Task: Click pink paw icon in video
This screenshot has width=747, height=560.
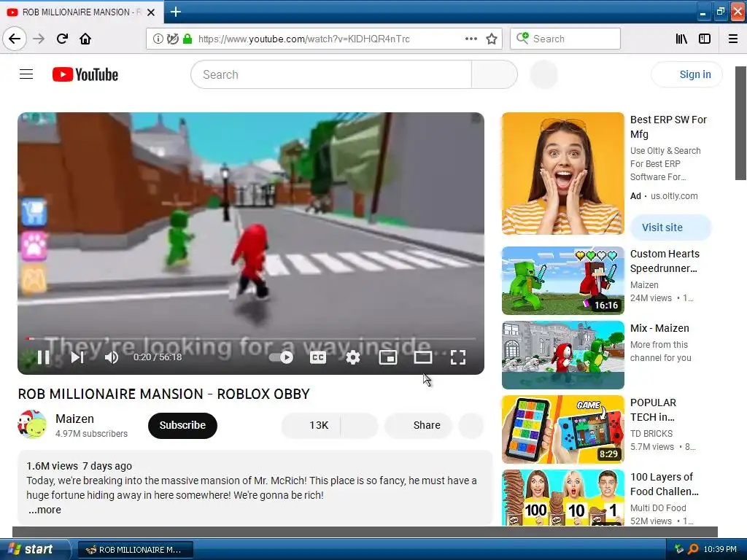Action: click(x=34, y=246)
